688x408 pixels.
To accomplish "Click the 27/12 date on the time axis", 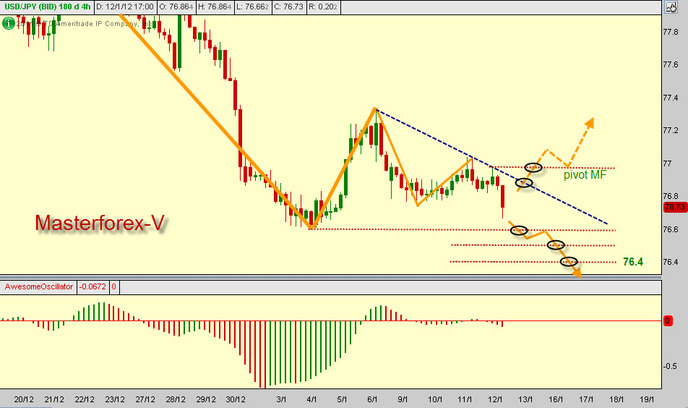I will pyautogui.click(x=145, y=400).
